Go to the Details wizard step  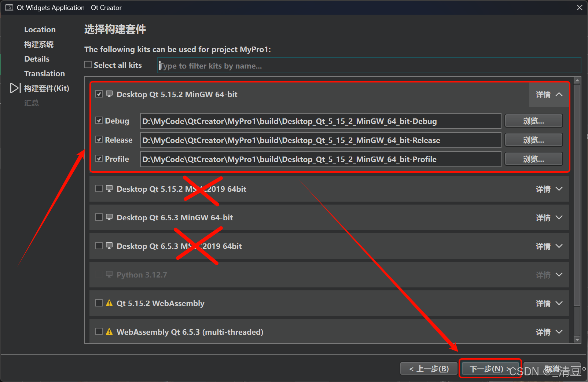(x=37, y=59)
